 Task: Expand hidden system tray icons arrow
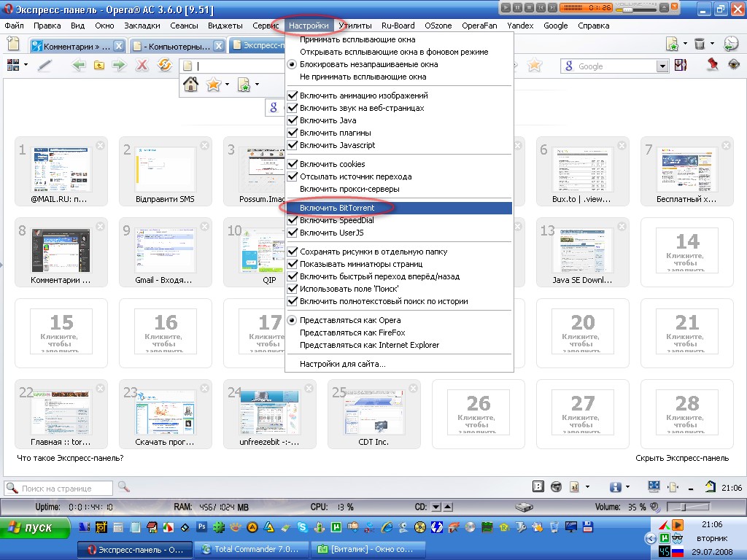pyautogui.click(x=650, y=539)
